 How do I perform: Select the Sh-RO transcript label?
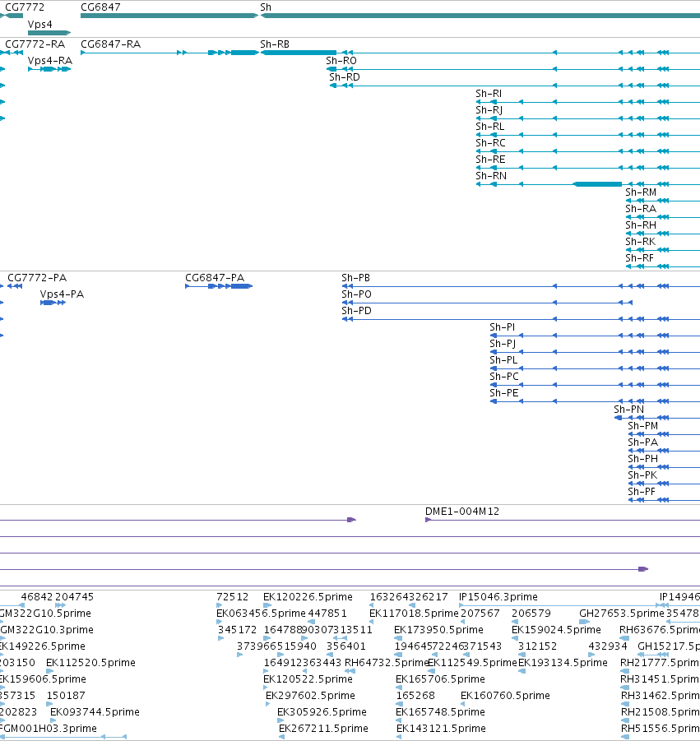341,61
